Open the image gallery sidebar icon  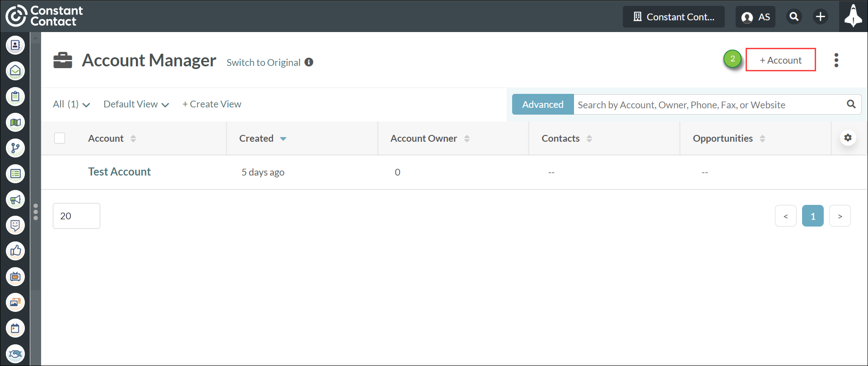[15, 302]
